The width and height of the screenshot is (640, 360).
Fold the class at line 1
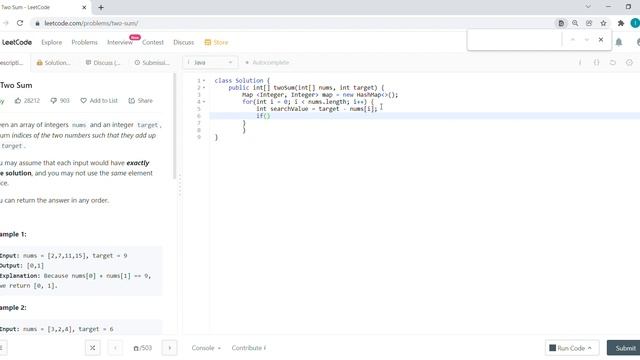pyautogui.click(x=204, y=81)
